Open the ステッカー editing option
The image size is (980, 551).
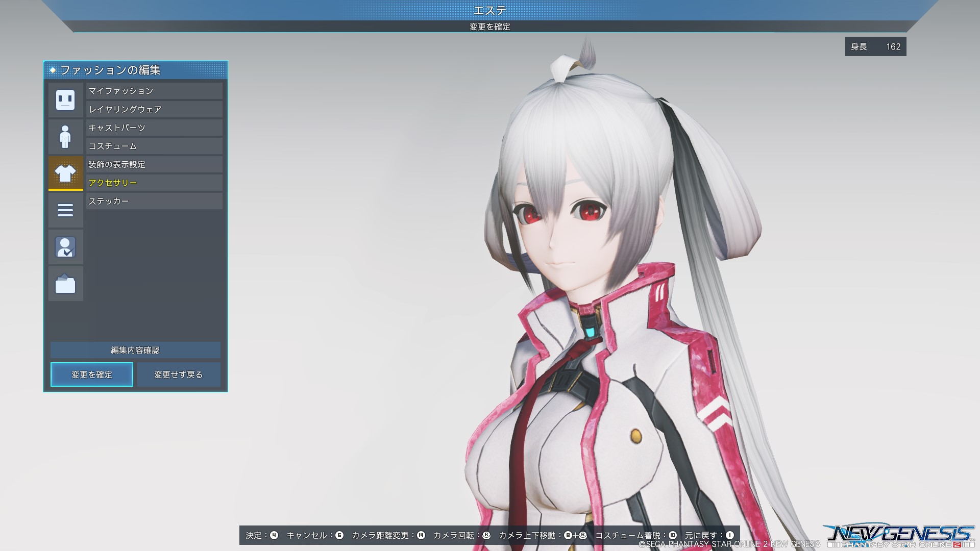(154, 201)
